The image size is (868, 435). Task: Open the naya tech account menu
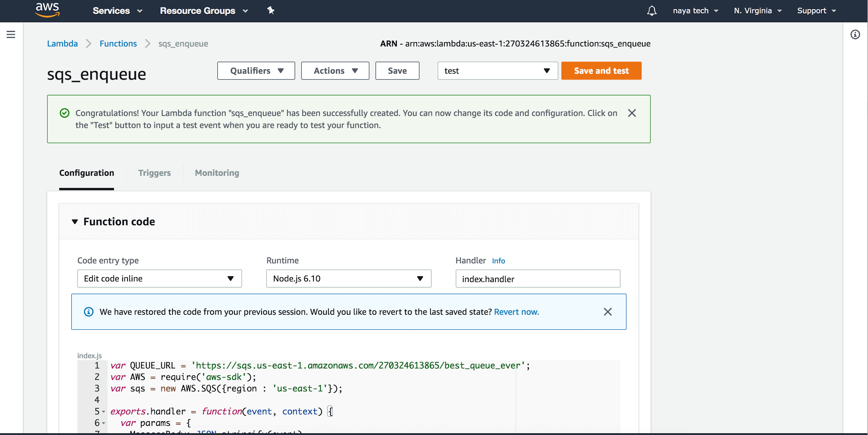tap(695, 11)
